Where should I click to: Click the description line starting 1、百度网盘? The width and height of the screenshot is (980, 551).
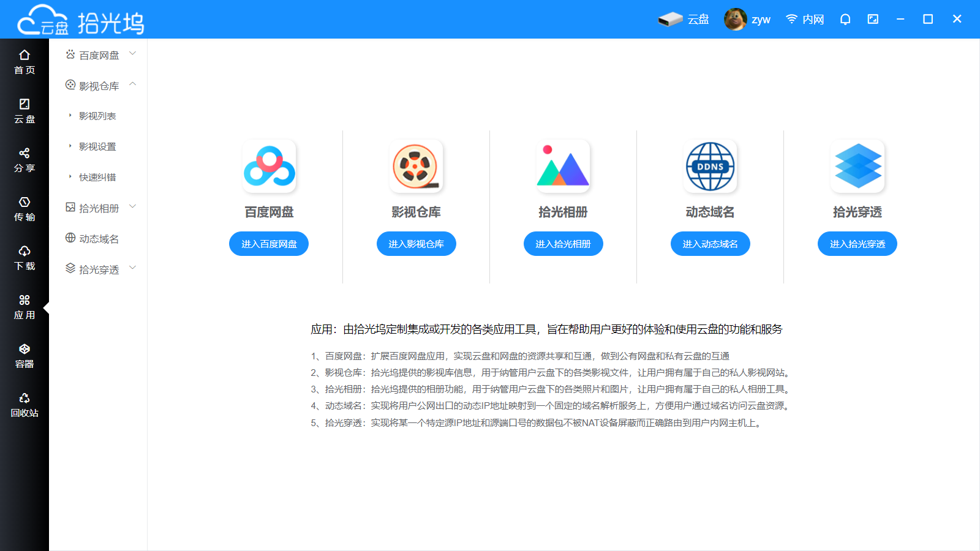click(520, 356)
